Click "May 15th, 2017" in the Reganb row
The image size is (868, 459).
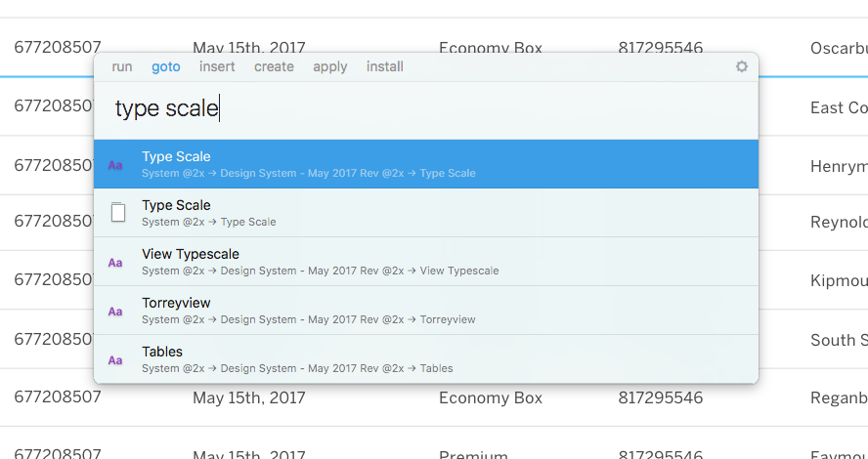(x=249, y=397)
